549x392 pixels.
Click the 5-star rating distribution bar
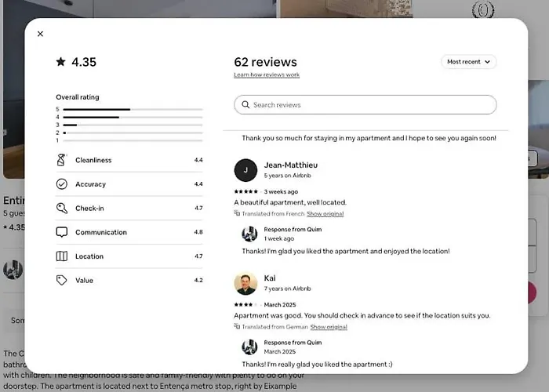[133, 110]
